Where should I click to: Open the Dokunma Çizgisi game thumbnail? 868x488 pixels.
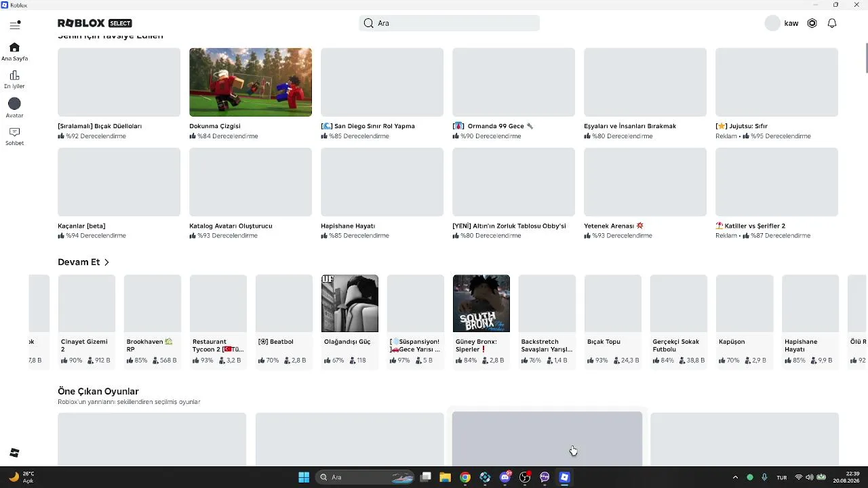click(x=250, y=82)
